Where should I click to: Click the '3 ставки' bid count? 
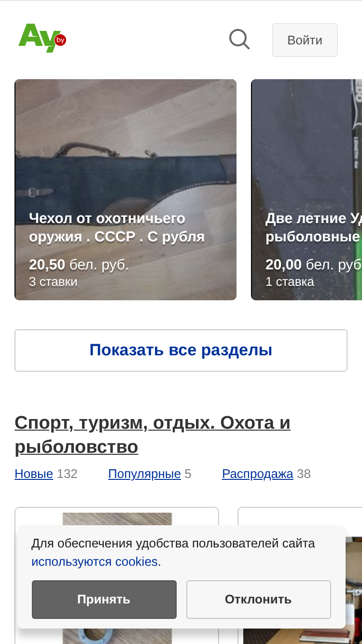click(x=53, y=282)
